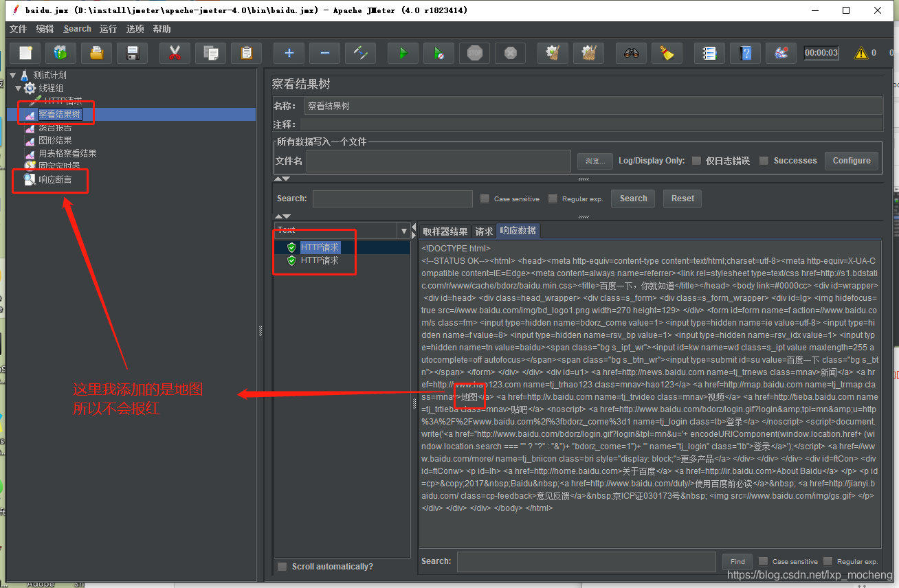Toggle the Successes checkbox
The image size is (899, 588).
[764, 161]
